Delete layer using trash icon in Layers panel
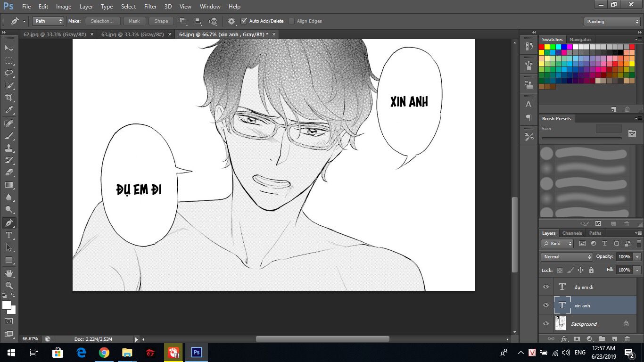 click(627, 338)
